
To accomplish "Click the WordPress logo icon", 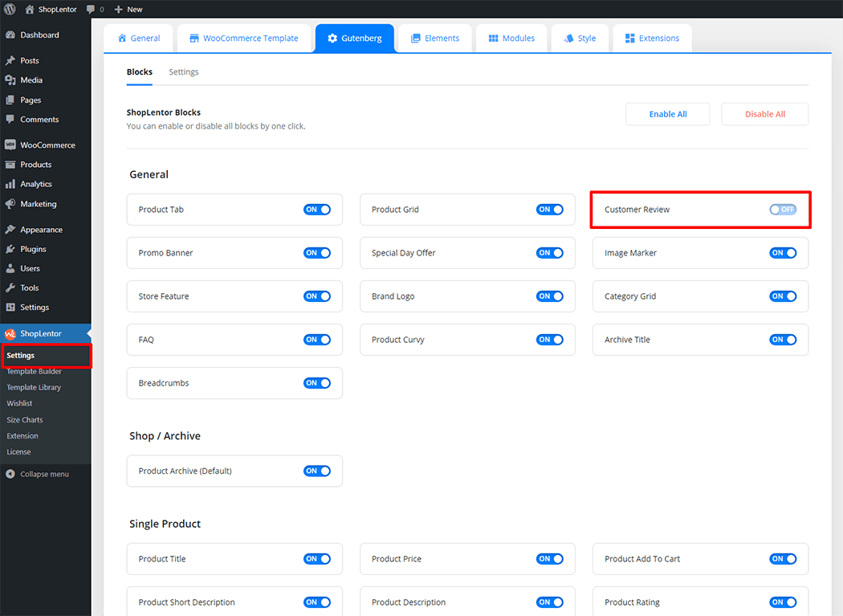I will (x=10, y=9).
